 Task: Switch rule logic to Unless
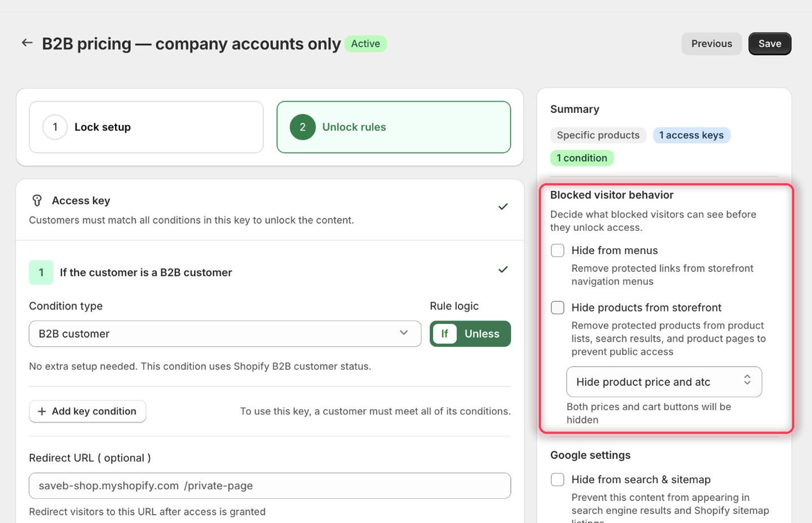point(482,334)
